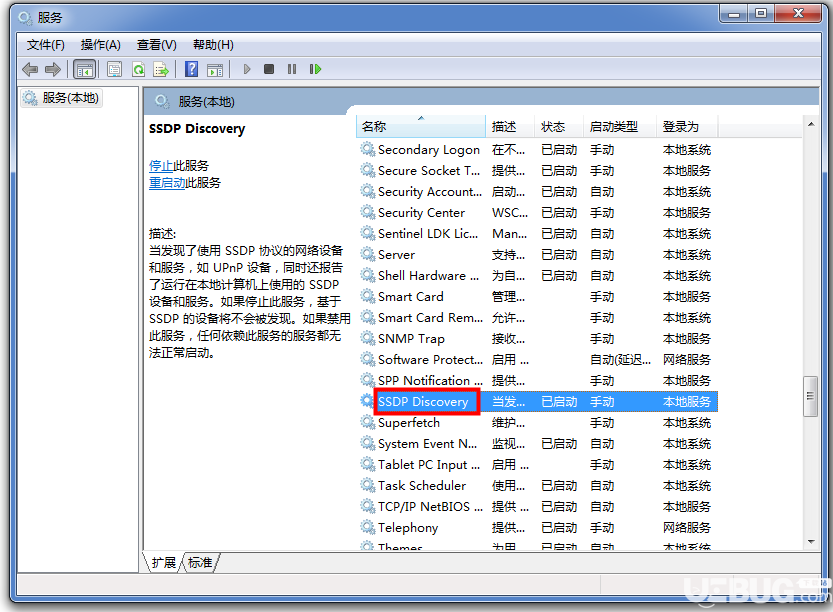Viewport: 833px width, 612px height.
Task: Open the Properties toolbar icon
Action: click(x=114, y=69)
